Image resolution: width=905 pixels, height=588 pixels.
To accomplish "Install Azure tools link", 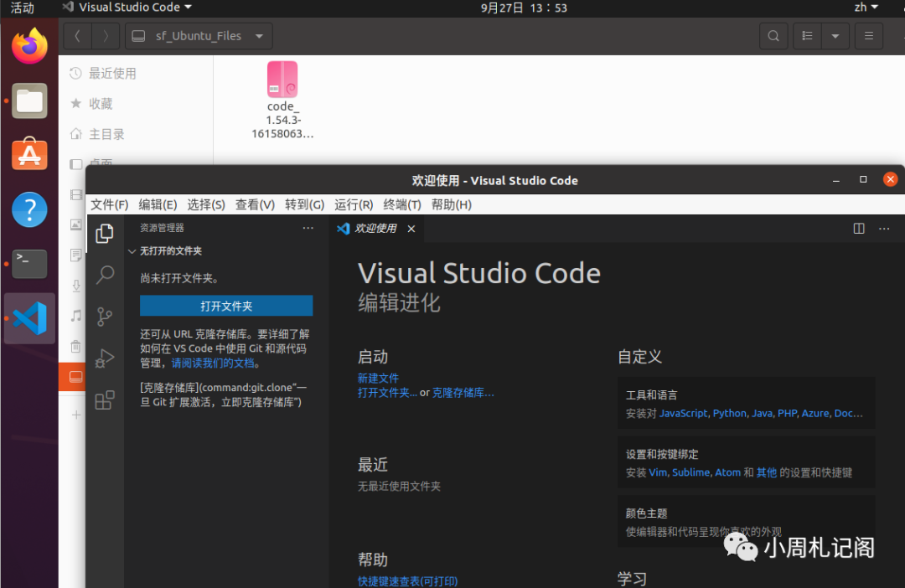I will 815,413.
